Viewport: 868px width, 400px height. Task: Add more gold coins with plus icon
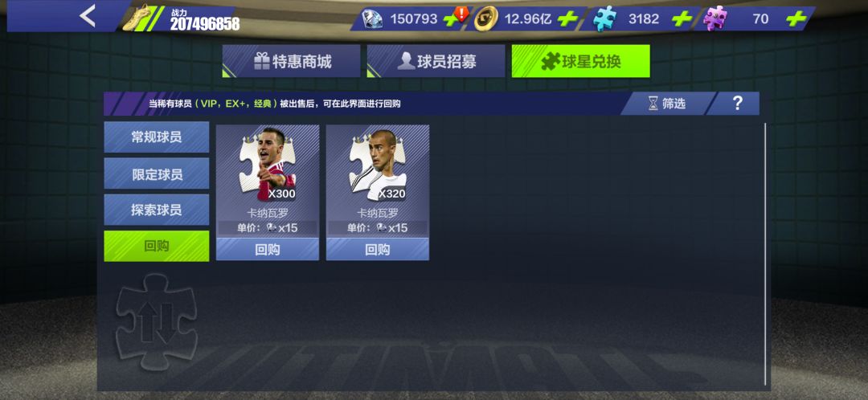tap(567, 18)
